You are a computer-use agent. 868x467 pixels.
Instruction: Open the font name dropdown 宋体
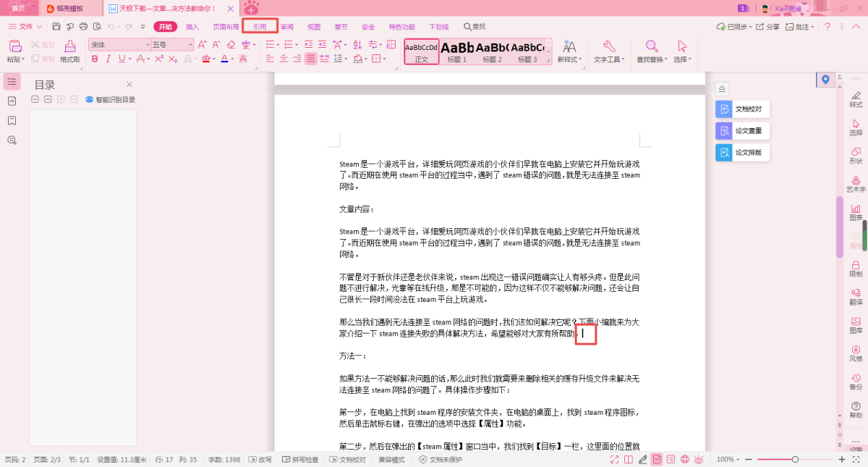(119, 44)
